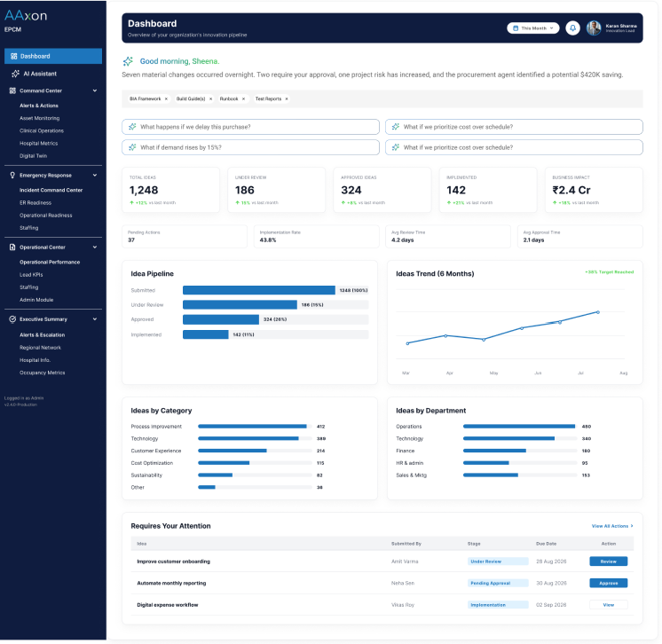Viewport: 662px width, 644px height.
Task: Click Review for Improve customer onboarding
Action: (609, 562)
